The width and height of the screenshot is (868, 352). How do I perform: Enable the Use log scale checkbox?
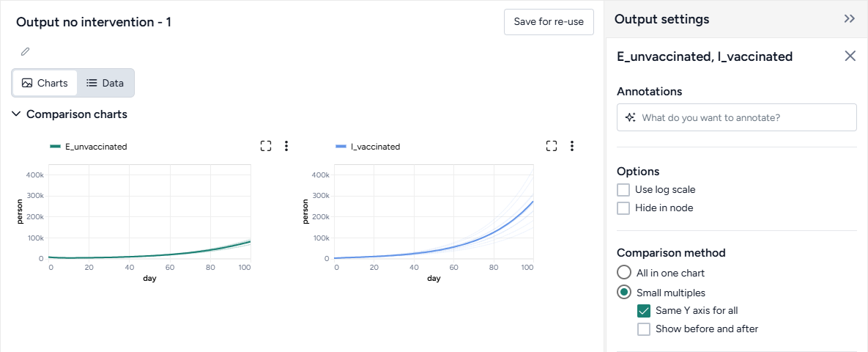(x=623, y=189)
